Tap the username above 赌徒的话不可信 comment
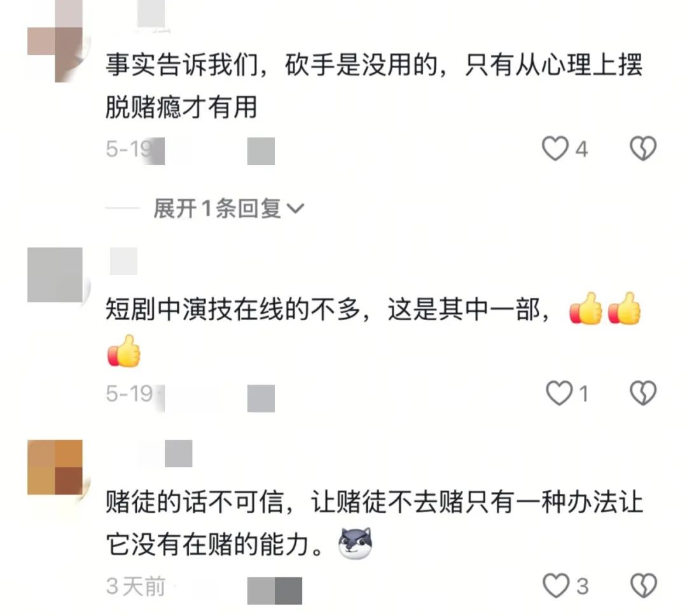This screenshot has height=616, width=687. (165, 453)
